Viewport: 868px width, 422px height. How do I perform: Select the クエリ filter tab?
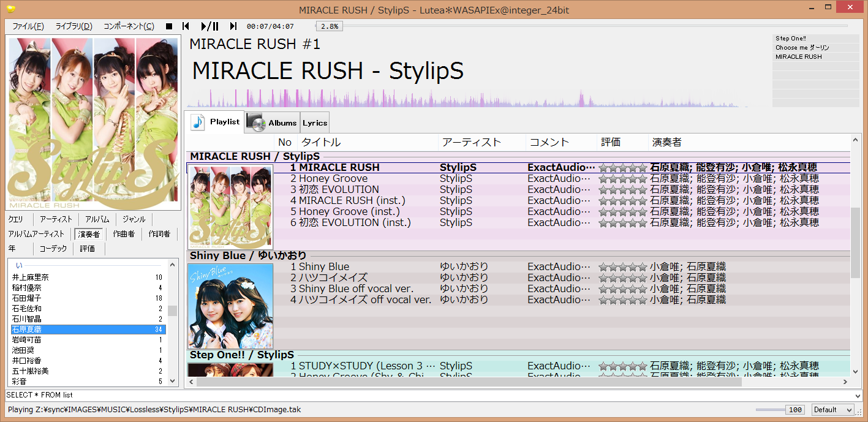[17, 219]
